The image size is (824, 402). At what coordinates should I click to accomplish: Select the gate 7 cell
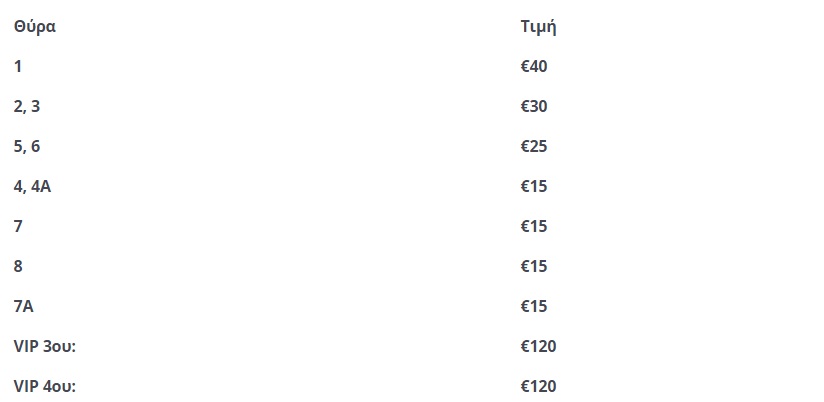click(x=18, y=227)
